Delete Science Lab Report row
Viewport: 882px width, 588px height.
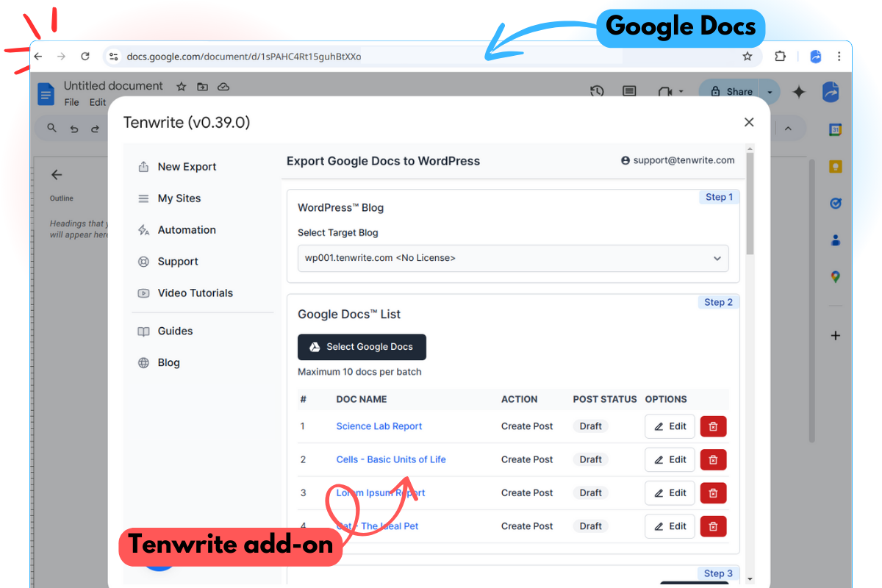pos(713,426)
